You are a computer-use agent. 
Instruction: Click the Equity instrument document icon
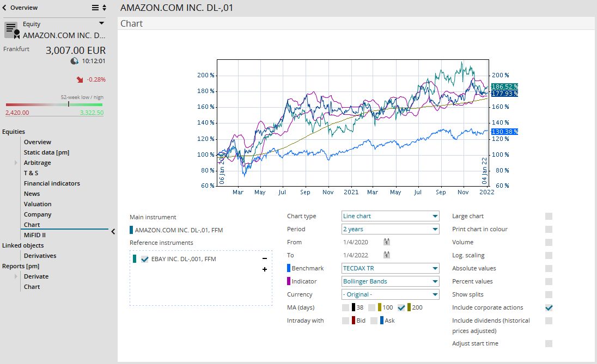point(12,30)
